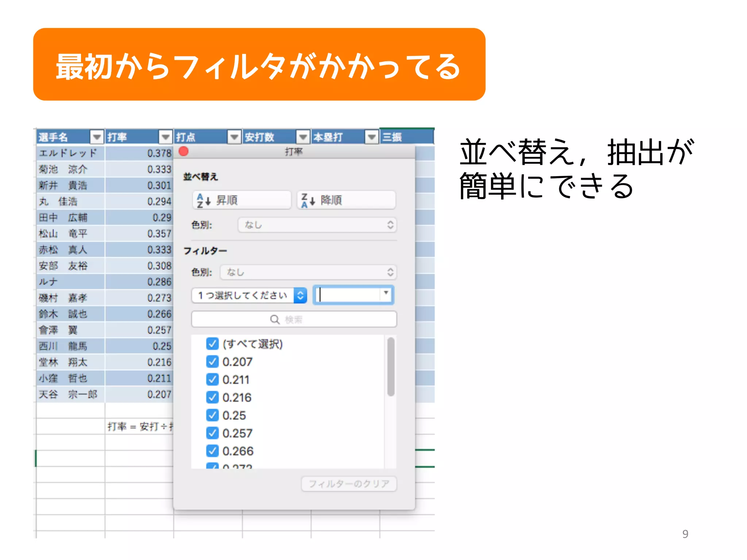
Task: Toggle the 0.266 filter checkbox
Action: pyautogui.click(x=212, y=451)
